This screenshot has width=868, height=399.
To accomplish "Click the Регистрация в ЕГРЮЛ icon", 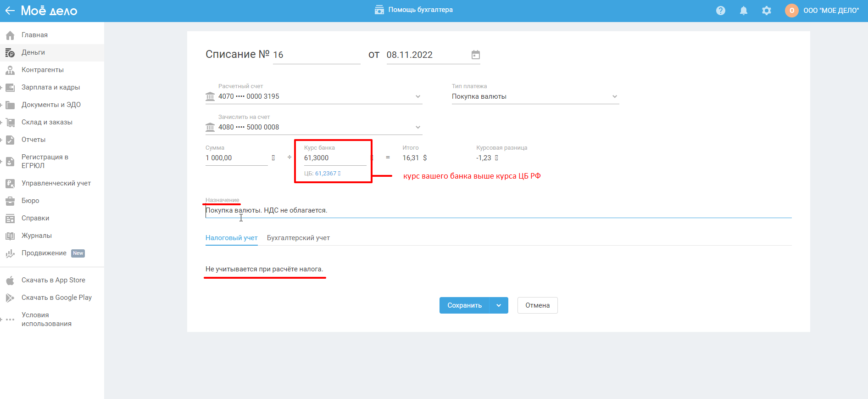I will tap(10, 162).
